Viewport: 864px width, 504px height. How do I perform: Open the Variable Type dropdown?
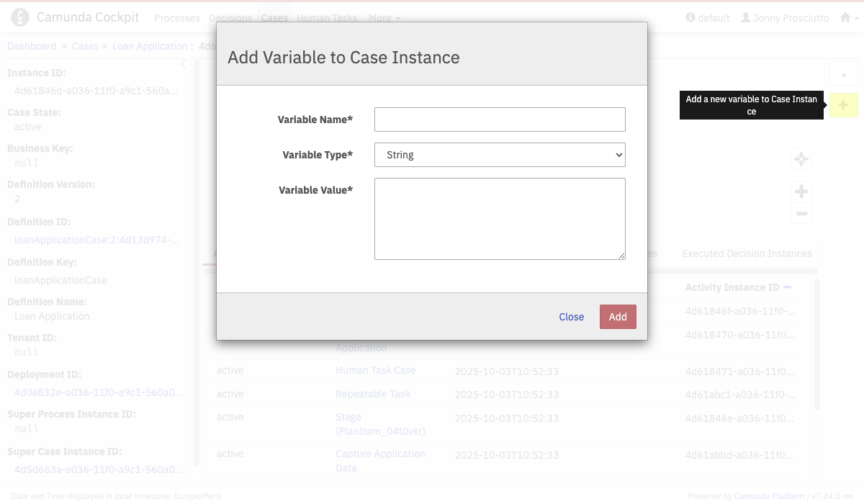(x=500, y=155)
